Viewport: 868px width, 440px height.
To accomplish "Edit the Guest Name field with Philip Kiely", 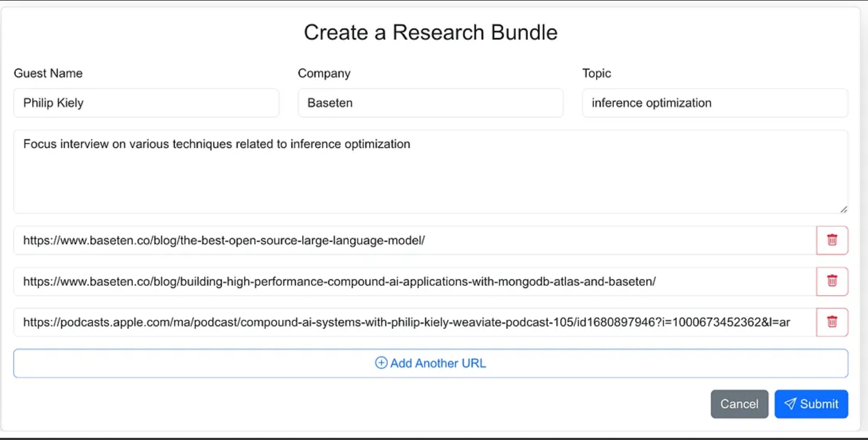I will (x=147, y=103).
